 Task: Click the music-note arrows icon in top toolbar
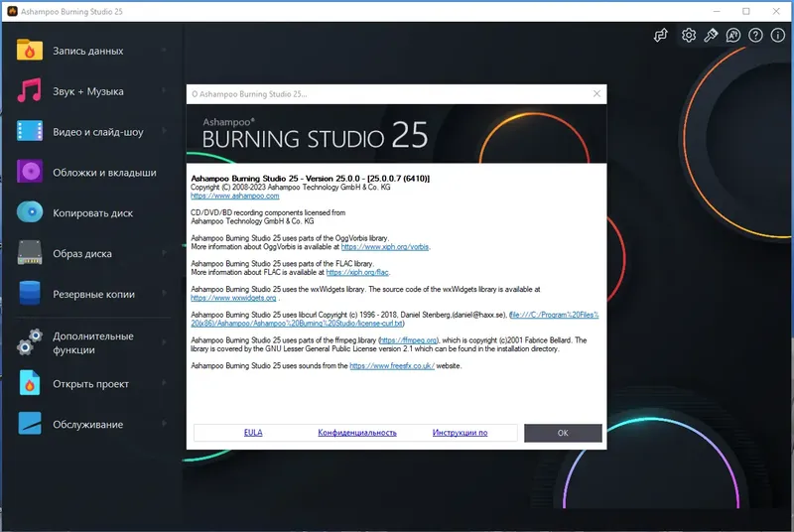[660, 35]
